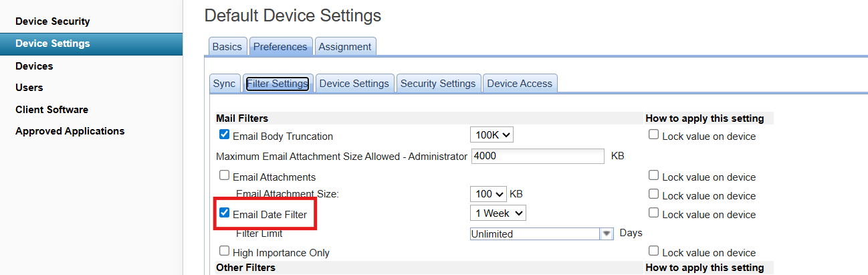Open Approved Applications in sidebar
The image size is (868, 275).
pyautogui.click(x=70, y=131)
